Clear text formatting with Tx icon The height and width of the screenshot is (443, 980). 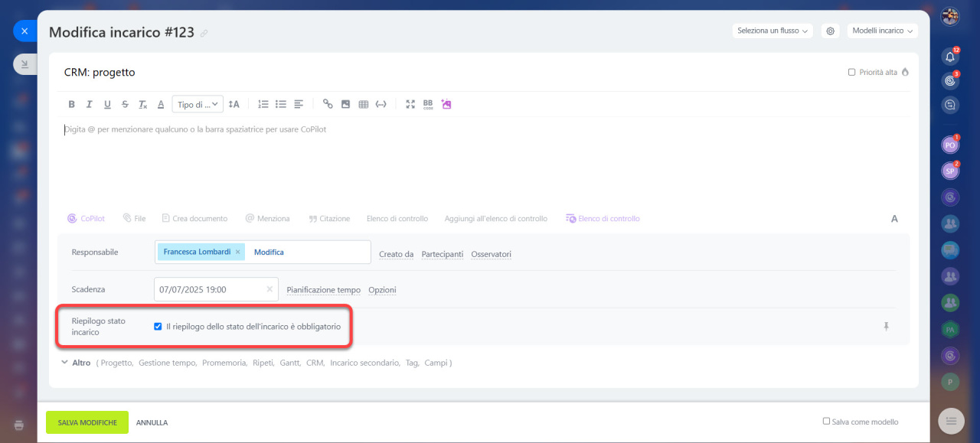tap(142, 104)
